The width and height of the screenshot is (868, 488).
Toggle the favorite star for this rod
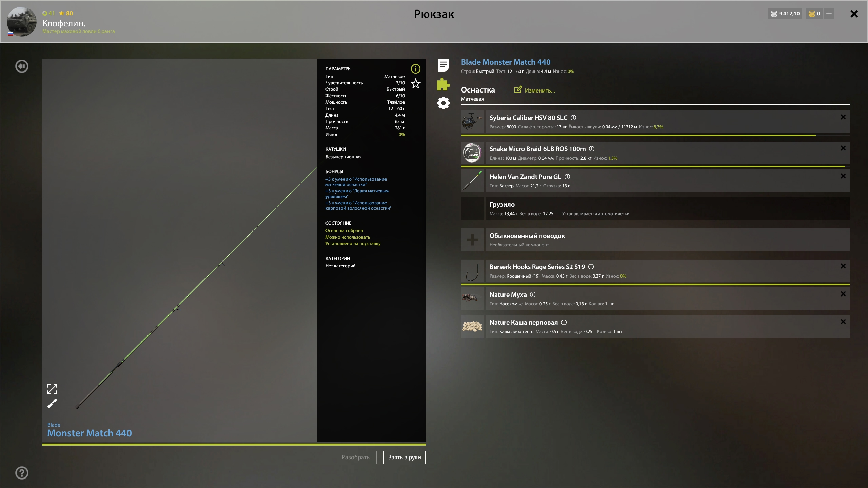[x=416, y=84]
